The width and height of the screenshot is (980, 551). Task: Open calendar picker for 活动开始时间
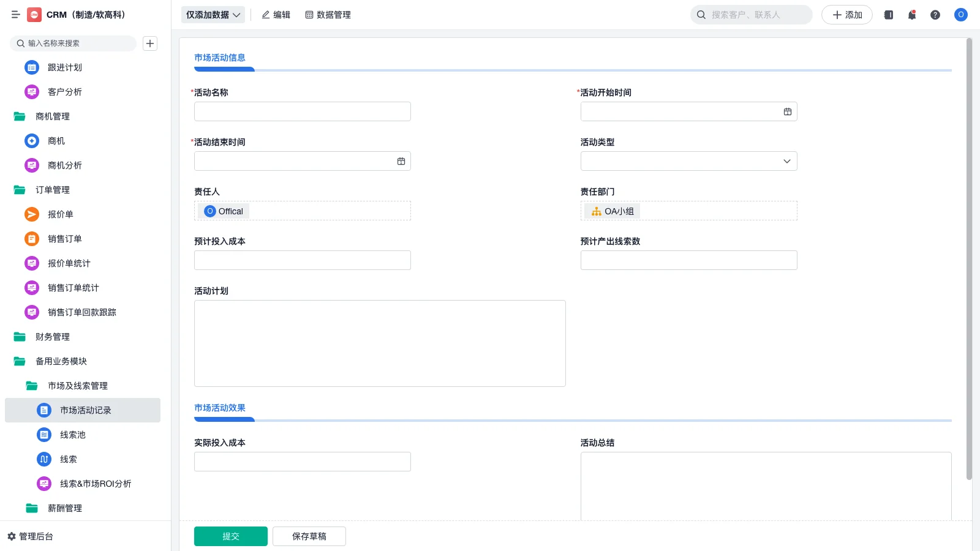pyautogui.click(x=788, y=111)
